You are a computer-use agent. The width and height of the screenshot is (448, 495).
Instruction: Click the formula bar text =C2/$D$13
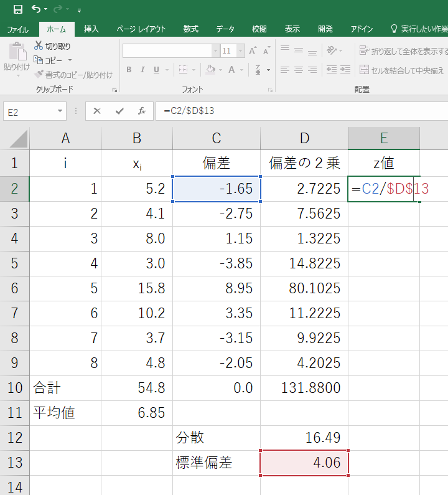pyautogui.click(x=189, y=111)
